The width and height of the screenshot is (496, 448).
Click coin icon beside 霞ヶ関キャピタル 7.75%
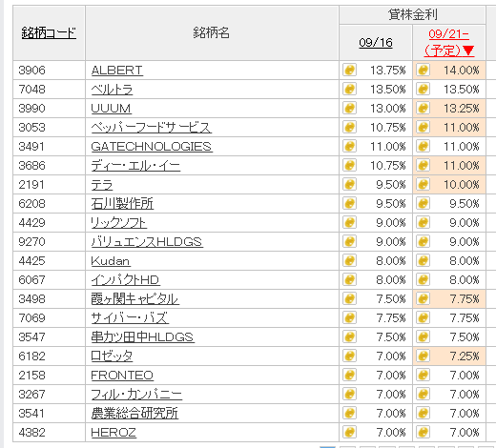click(x=423, y=298)
